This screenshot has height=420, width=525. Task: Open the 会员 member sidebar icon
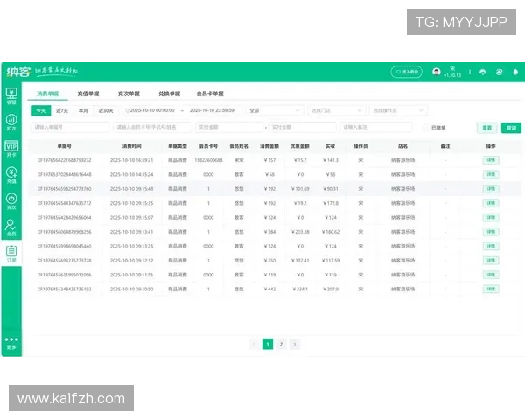tap(11, 227)
